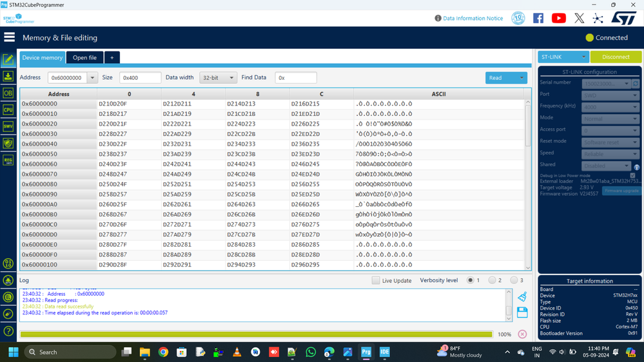
Task: Open the Reset mode dropdown
Action: (610, 142)
